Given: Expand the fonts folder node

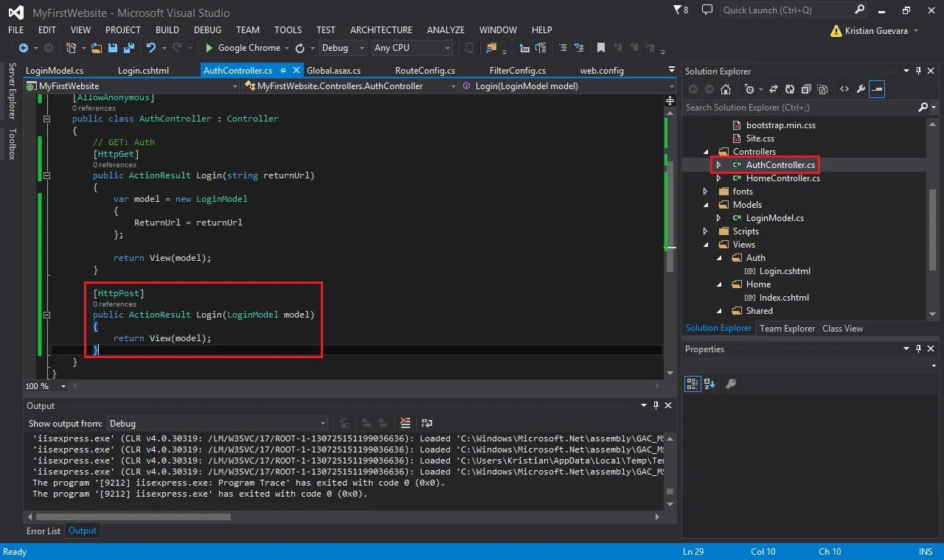Looking at the screenshot, I should [x=706, y=192].
